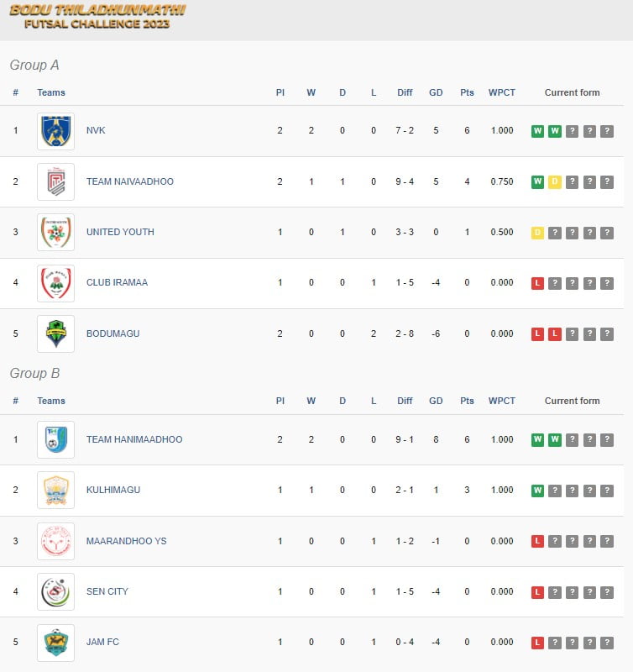633x672 pixels.
Task: Click the JAM FC badge
Action: pos(55,643)
